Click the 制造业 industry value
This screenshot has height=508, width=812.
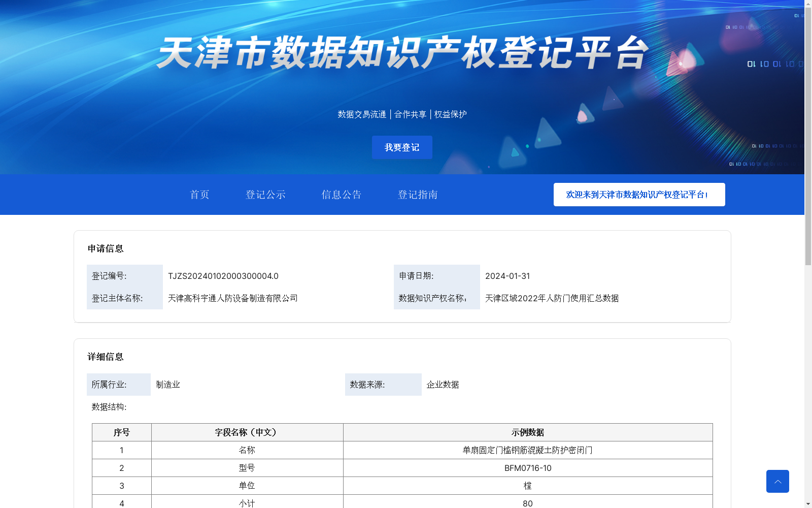coord(168,385)
